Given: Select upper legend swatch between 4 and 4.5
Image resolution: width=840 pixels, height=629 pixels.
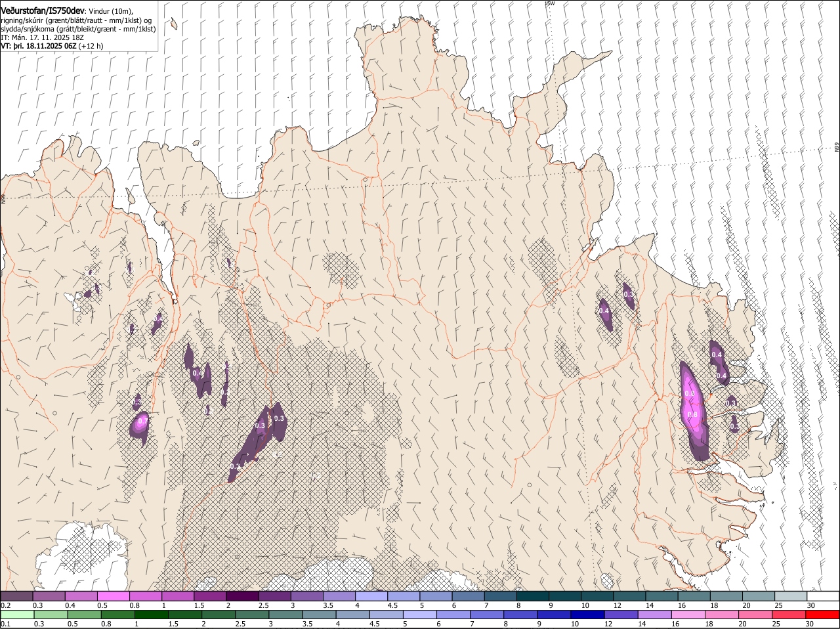Looking at the screenshot, I should (x=371, y=596).
